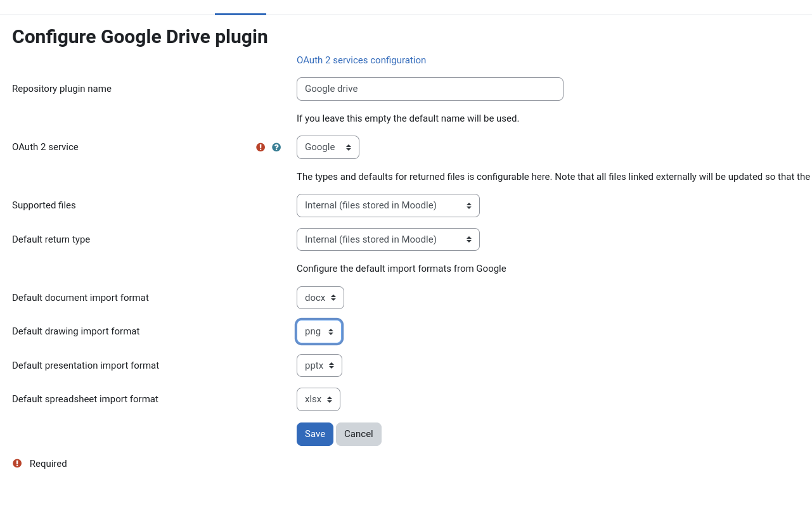812x508 pixels.
Task: Open the OAuth 2 services configuration link
Action: point(361,60)
